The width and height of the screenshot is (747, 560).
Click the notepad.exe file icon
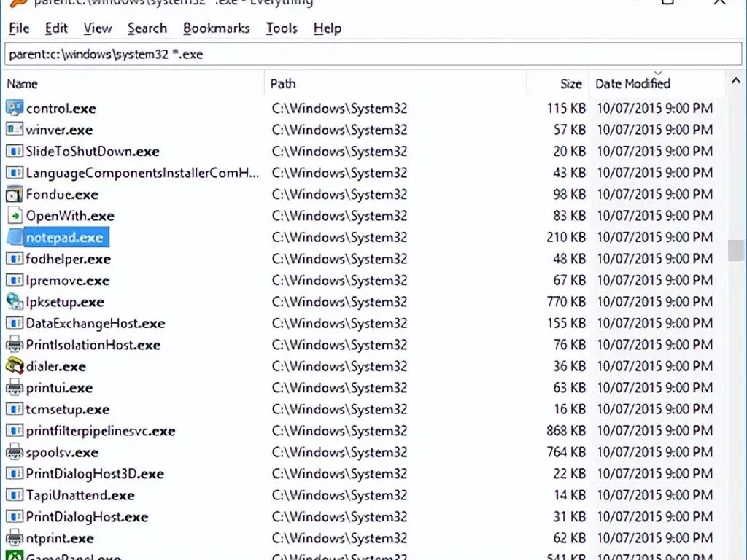15,237
